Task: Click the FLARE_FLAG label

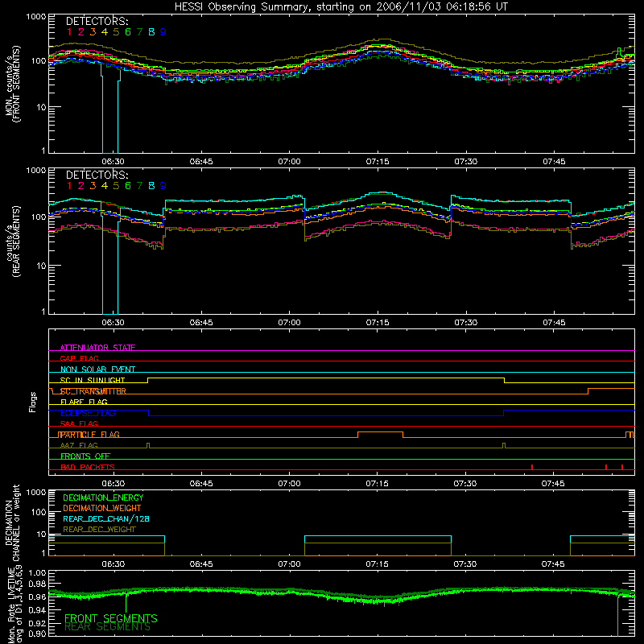Action: tap(84, 402)
